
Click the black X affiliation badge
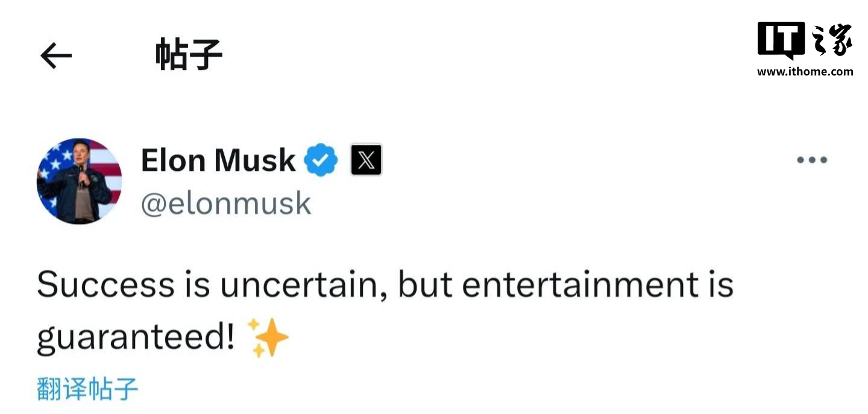[x=366, y=160]
